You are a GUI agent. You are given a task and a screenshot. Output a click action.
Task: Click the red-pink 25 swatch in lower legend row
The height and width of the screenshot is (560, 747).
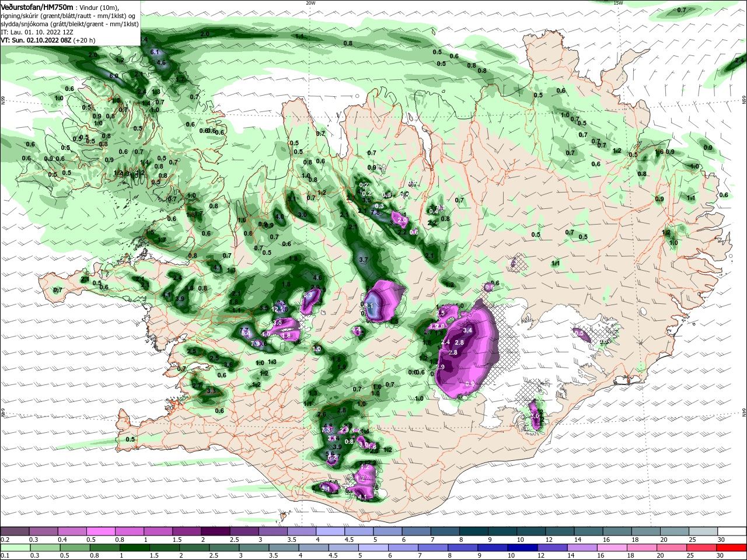click(x=703, y=548)
